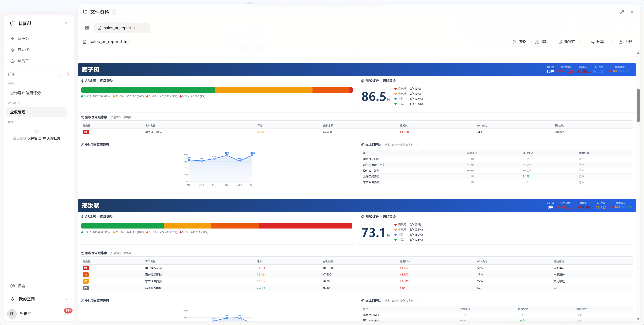Download the file via 下载 button

625,42
